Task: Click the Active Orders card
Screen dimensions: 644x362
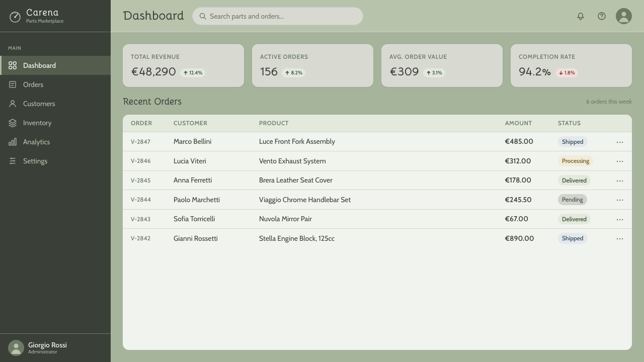Action: pos(312,65)
